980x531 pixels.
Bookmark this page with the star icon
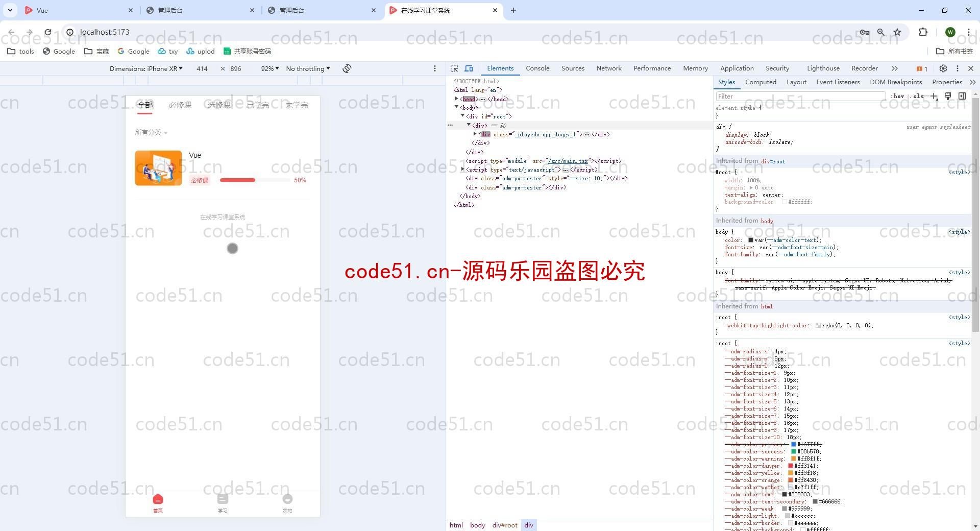click(897, 32)
